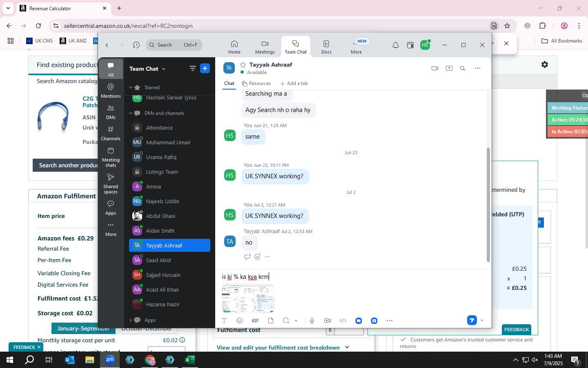Image resolution: width=588 pixels, height=368 pixels.
Task: Select the All chats sidebar icon
Action: pos(111,69)
